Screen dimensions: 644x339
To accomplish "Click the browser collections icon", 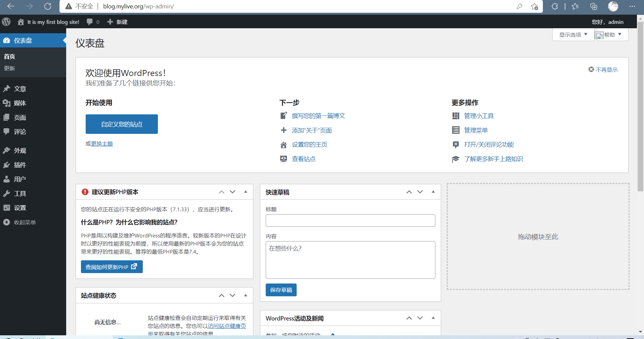I will [x=594, y=6].
